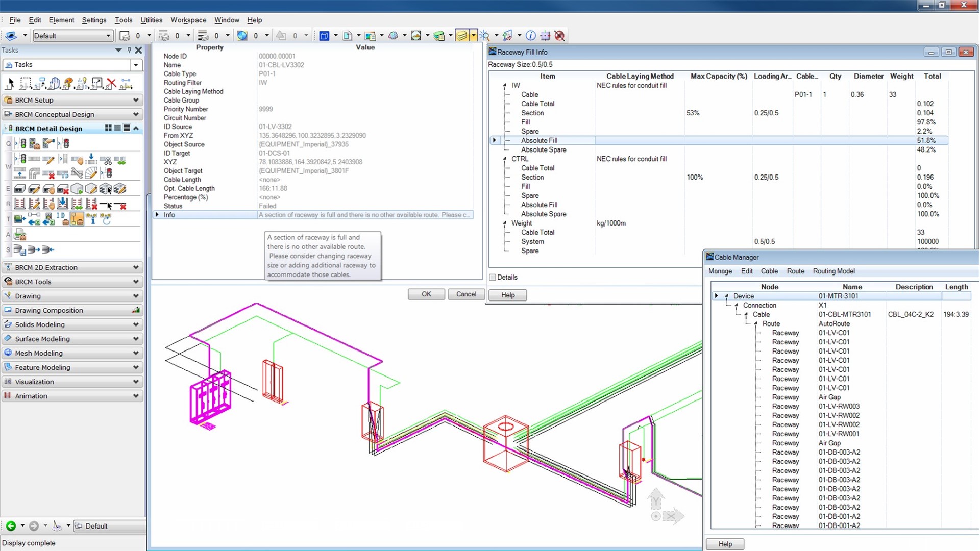Pick the Delete Element red X tool
Image resolution: width=980 pixels, height=551 pixels.
point(111,83)
